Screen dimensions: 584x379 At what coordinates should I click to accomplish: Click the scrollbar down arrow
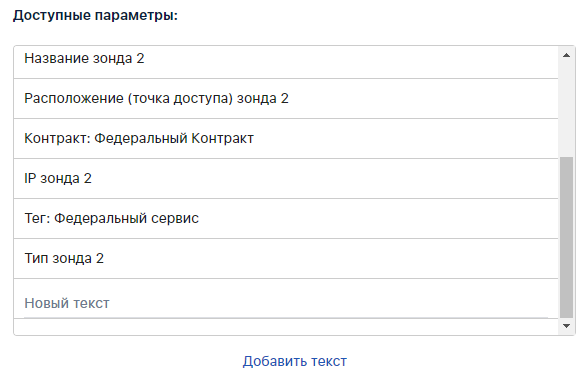(x=566, y=326)
